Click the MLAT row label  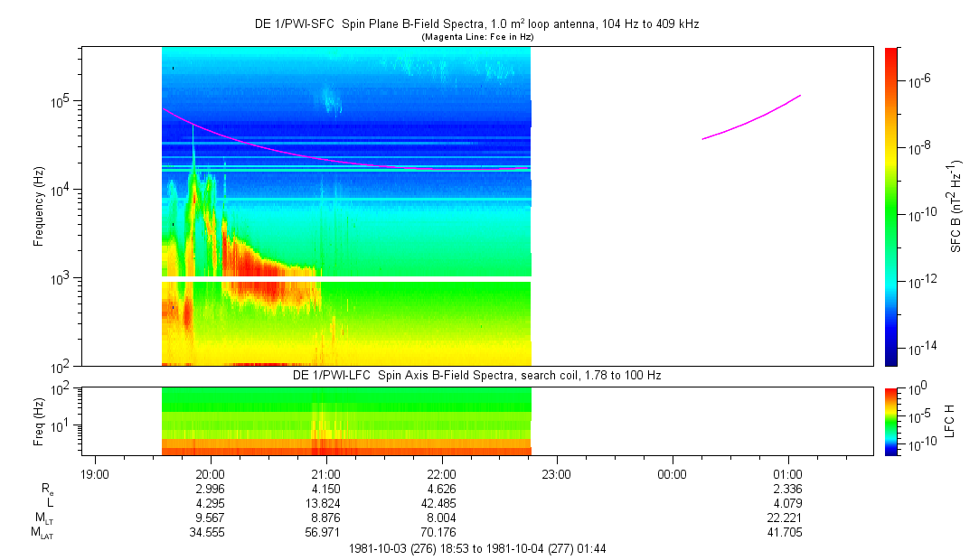(42, 533)
